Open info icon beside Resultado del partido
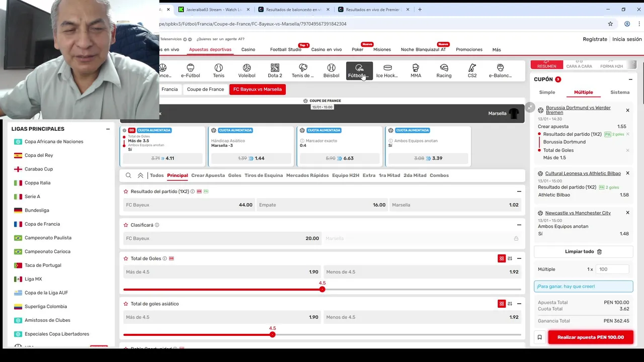 coord(193,192)
